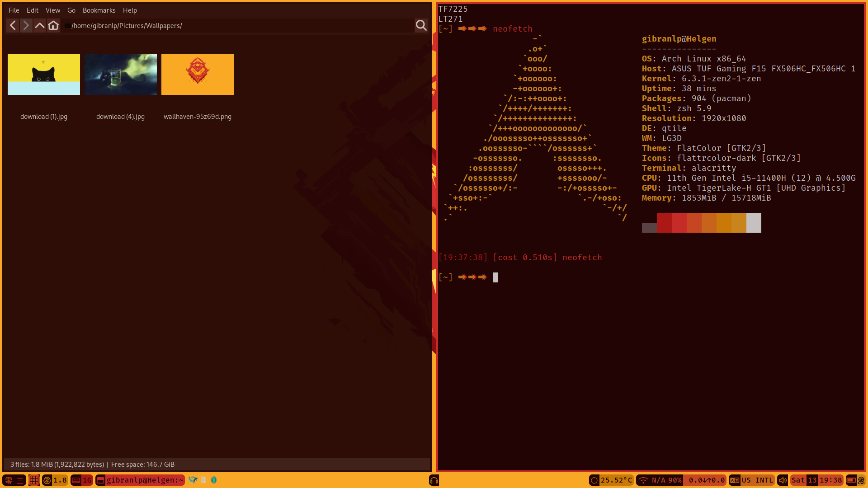Open the View menu
The width and height of the screenshot is (868, 488).
(x=52, y=10)
